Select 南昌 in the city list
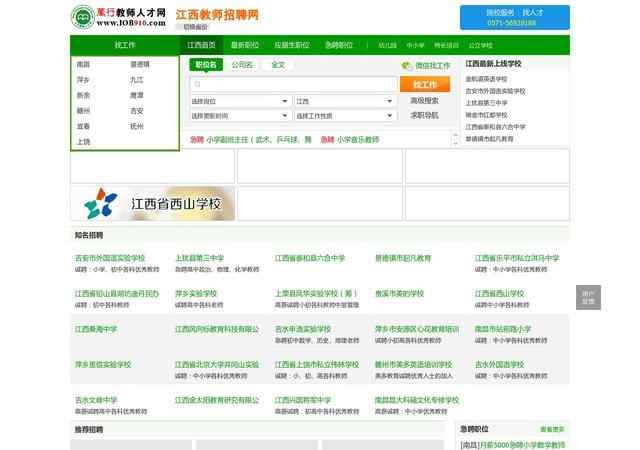Image resolution: width=640 pixels, height=450 pixels. click(83, 64)
